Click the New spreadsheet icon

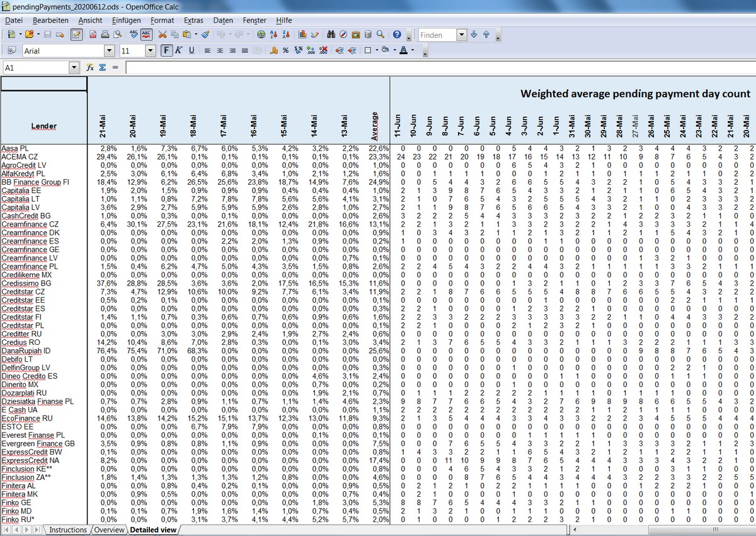coord(12,35)
